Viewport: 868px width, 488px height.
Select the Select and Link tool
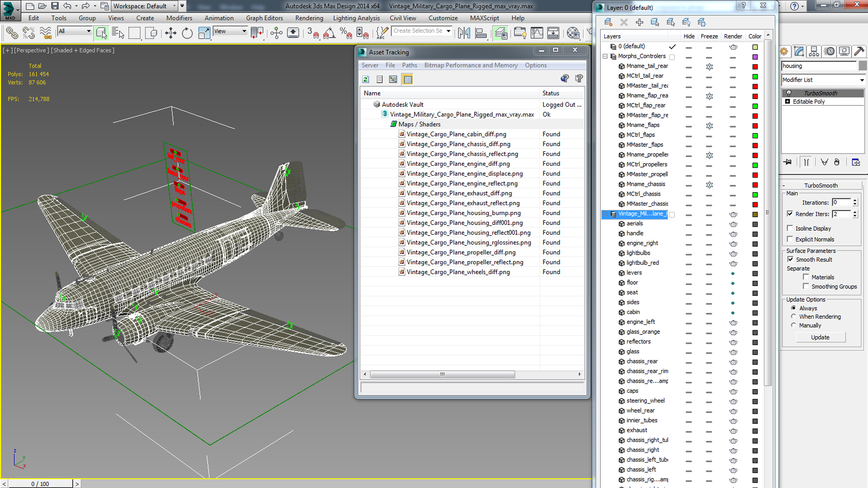click(12, 33)
